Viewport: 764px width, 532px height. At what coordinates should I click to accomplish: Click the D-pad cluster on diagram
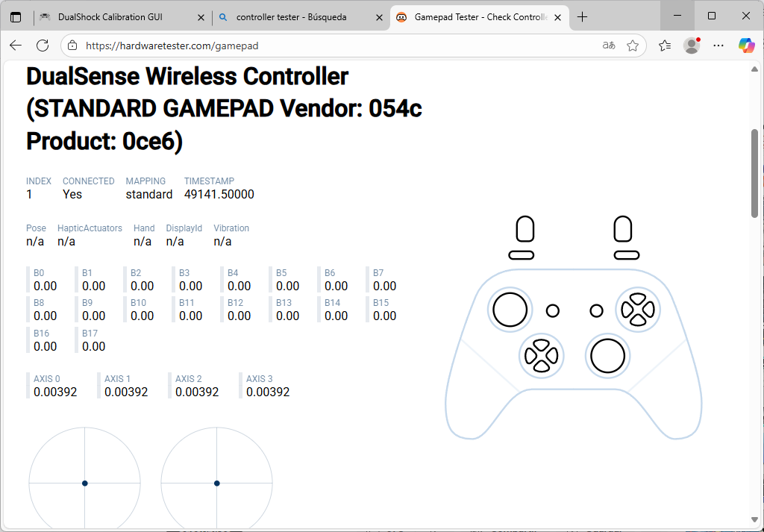pos(542,356)
